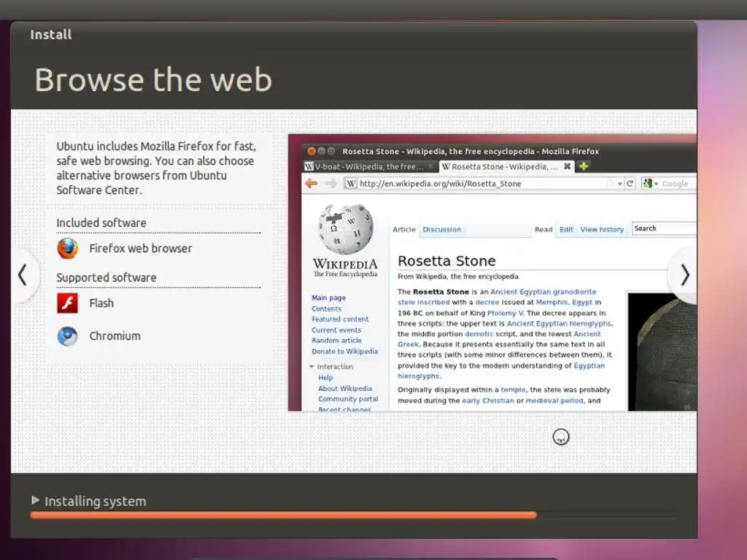This screenshot has height=560, width=747.
Task: Open the Help sidebar link
Action: tap(325, 378)
